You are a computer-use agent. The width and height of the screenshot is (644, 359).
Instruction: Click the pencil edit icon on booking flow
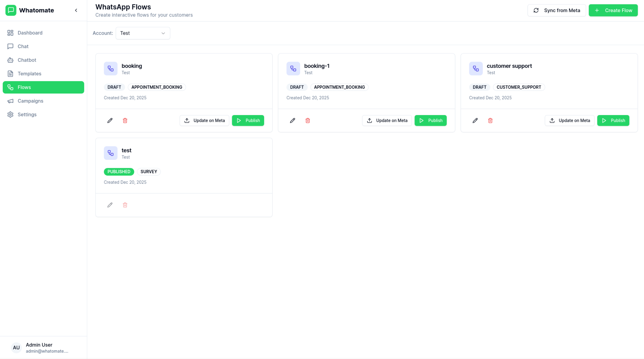coord(110,120)
